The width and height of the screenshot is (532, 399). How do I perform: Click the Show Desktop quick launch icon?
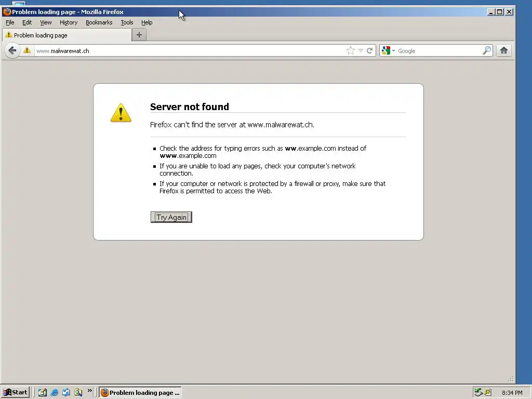click(66, 393)
